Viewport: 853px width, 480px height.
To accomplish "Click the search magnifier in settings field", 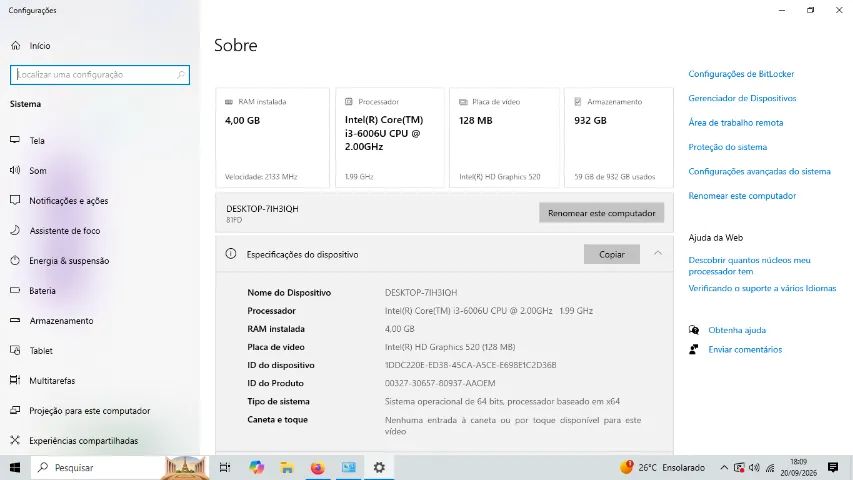I will pyautogui.click(x=181, y=75).
